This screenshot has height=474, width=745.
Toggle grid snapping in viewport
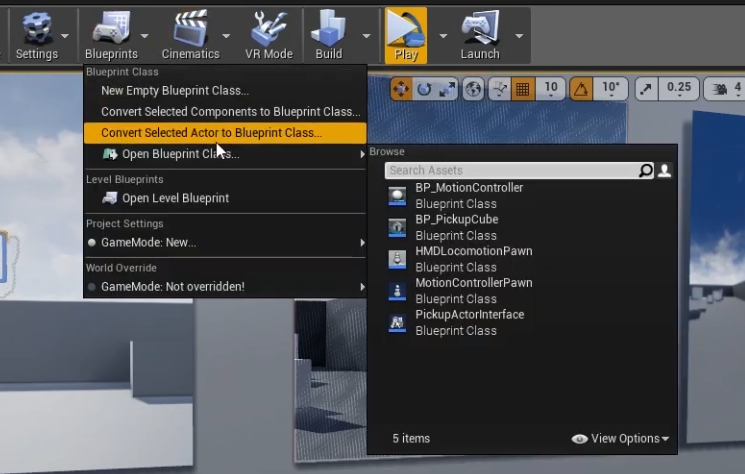point(523,89)
